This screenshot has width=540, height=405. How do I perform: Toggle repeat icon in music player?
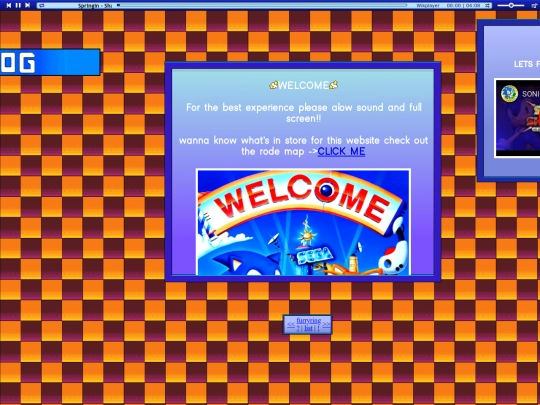click(42, 6)
